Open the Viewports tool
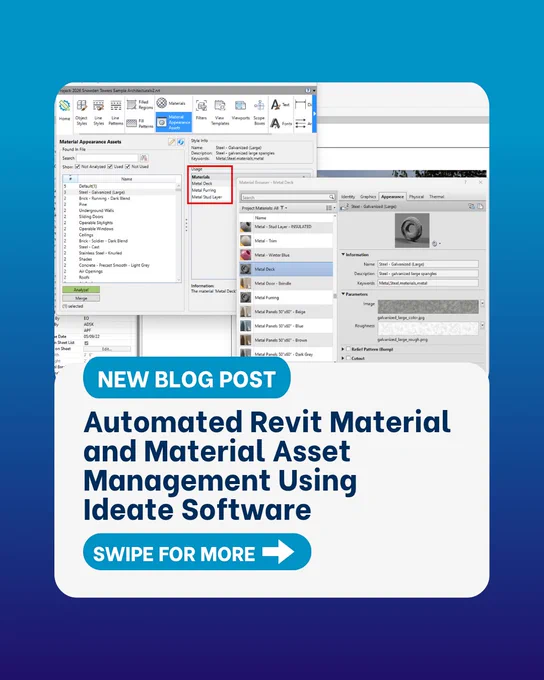This screenshot has width=544, height=680. [x=240, y=110]
